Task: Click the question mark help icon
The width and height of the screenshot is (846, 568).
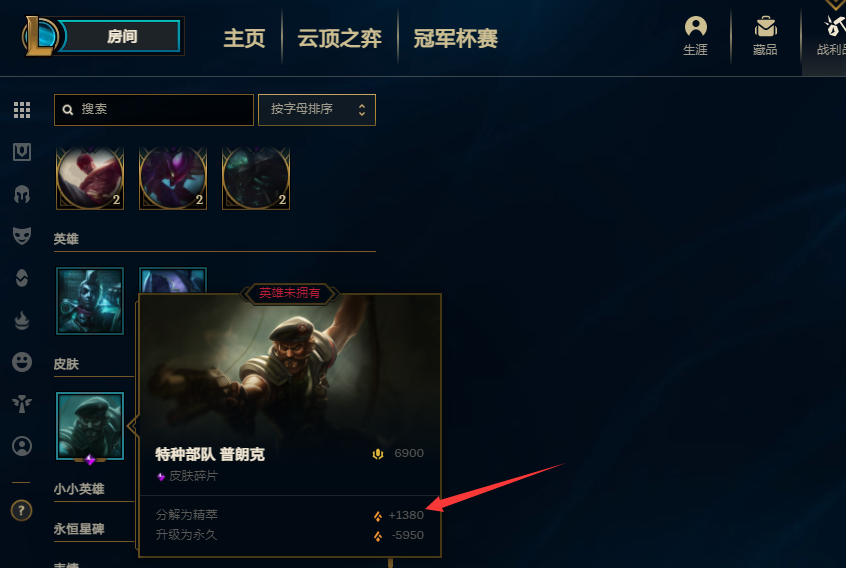Action: [x=22, y=510]
